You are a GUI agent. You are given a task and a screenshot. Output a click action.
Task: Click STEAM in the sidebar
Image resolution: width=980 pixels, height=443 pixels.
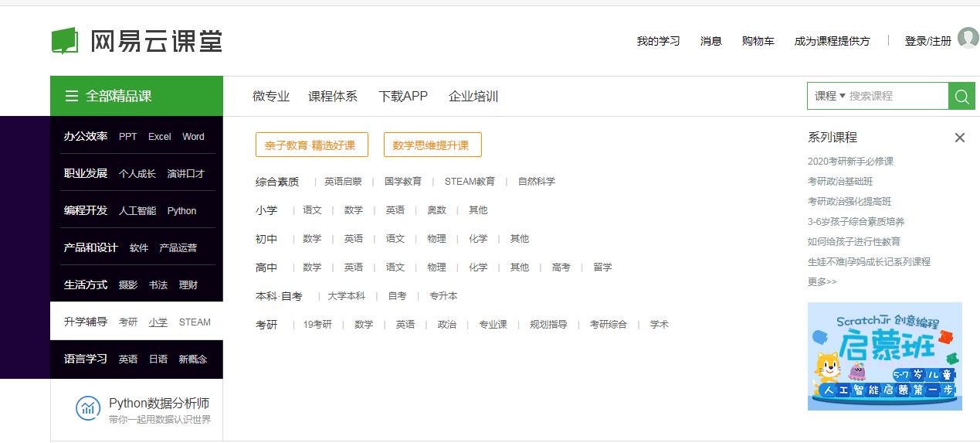195,322
